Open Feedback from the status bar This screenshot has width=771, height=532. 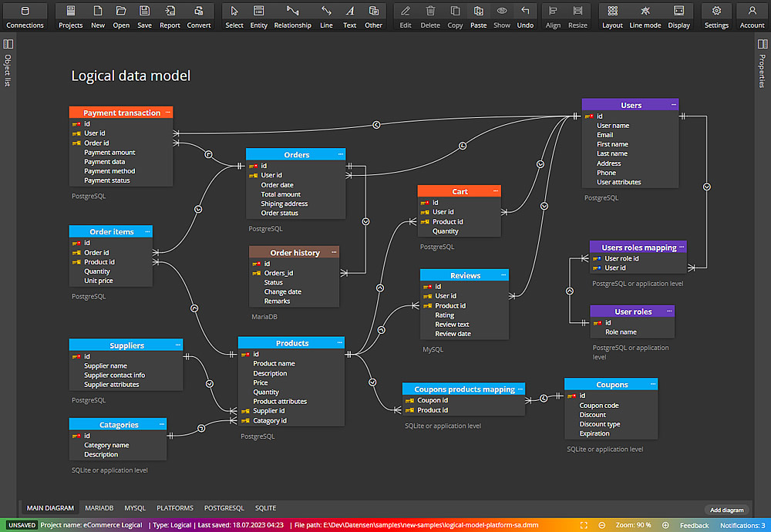pyautogui.click(x=694, y=525)
